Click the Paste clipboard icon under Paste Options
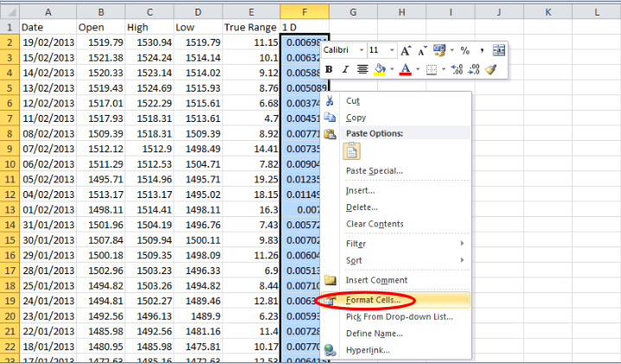The width and height of the screenshot is (621, 364). [x=352, y=151]
